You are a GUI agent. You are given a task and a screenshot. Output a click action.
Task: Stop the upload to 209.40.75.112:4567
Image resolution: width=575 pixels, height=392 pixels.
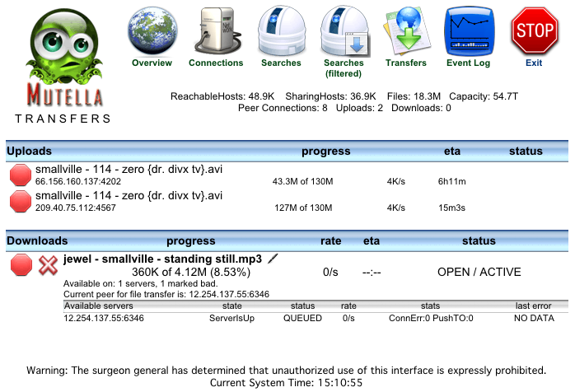pyautogui.click(x=21, y=202)
